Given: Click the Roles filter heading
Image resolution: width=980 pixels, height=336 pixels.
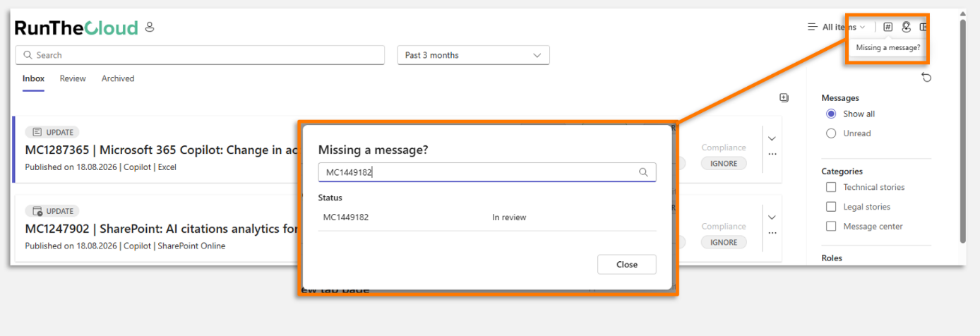Looking at the screenshot, I should (x=832, y=258).
